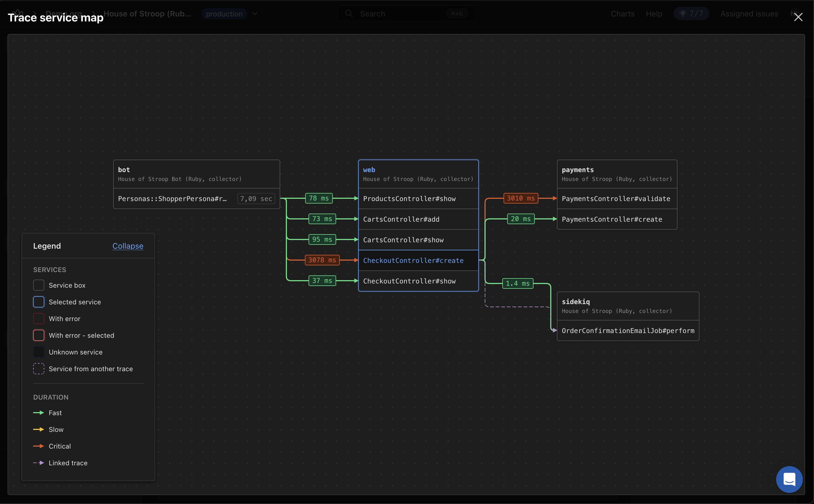The width and height of the screenshot is (814, 504).
Task: Click the Trace service map title
Action: pyautogui.click(x=56, y=17)
